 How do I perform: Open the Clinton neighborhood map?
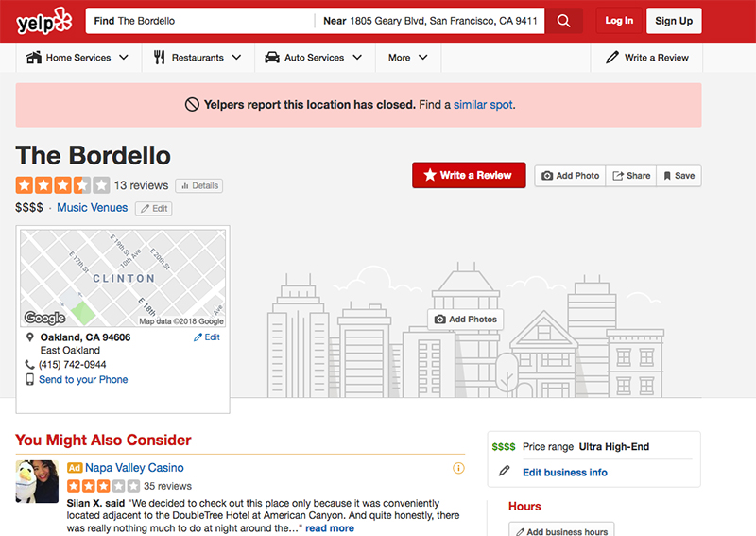(123, 278)
